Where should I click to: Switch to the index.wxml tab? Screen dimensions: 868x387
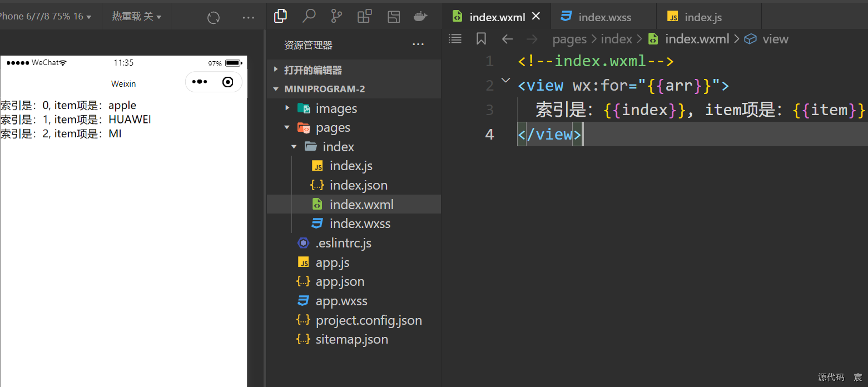[497, 17]
